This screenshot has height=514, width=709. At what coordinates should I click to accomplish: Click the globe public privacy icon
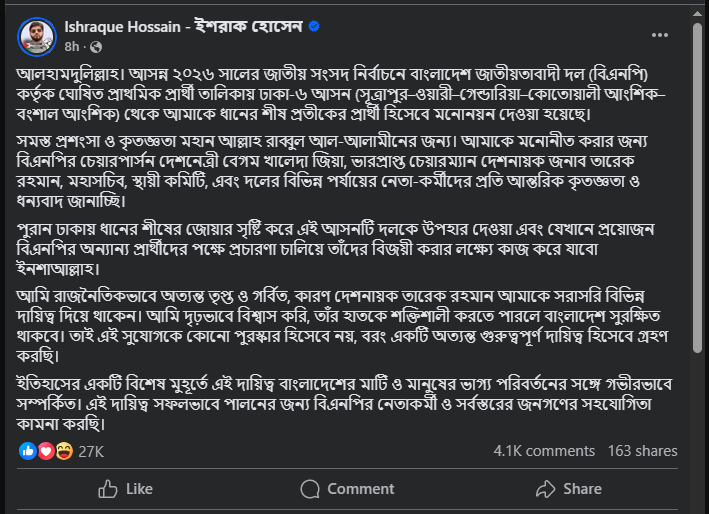click(x=96, y=46)
